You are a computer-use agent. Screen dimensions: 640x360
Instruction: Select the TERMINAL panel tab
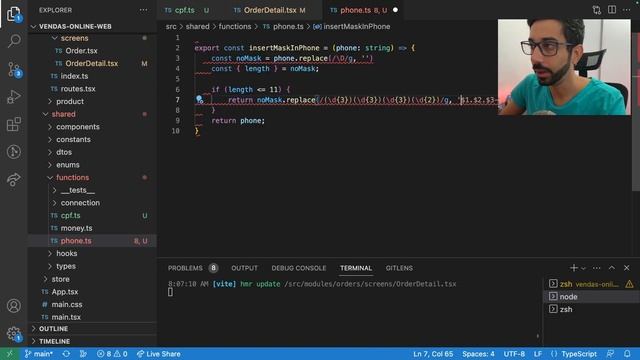pyautogui.click(x=356, y=268)
